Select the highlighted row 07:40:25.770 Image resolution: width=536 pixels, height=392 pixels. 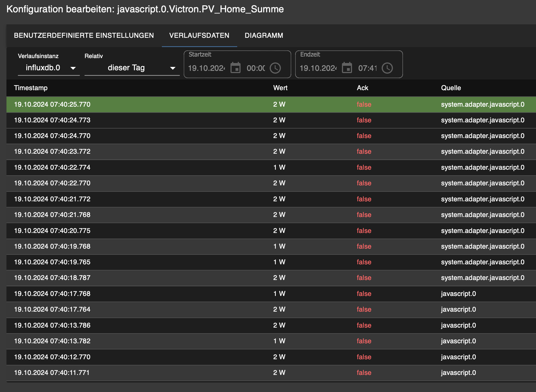click(271, 104)
